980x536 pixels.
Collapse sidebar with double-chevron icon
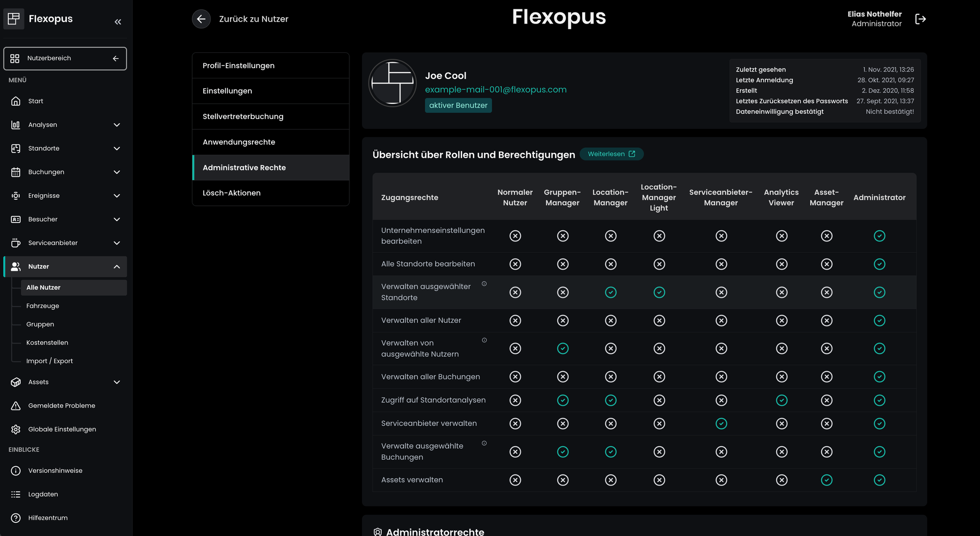tap(118, 22)
